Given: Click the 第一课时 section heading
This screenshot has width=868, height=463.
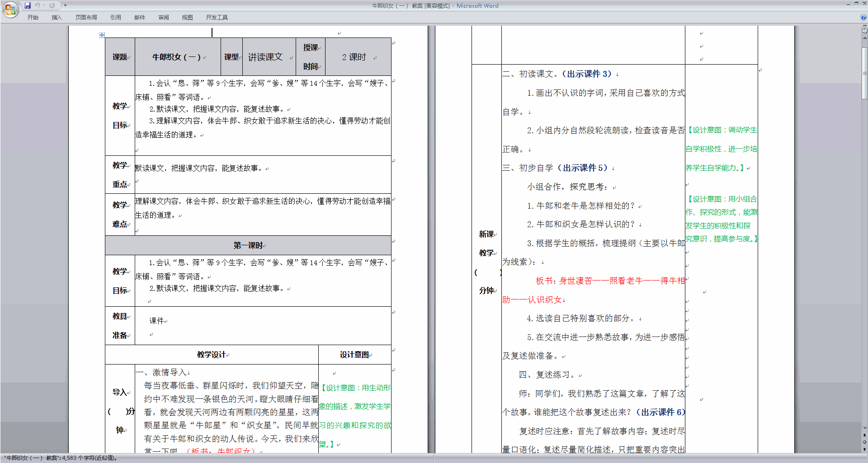Looking at the screenshot, I should pyautogui.click(x=248, y=245).
